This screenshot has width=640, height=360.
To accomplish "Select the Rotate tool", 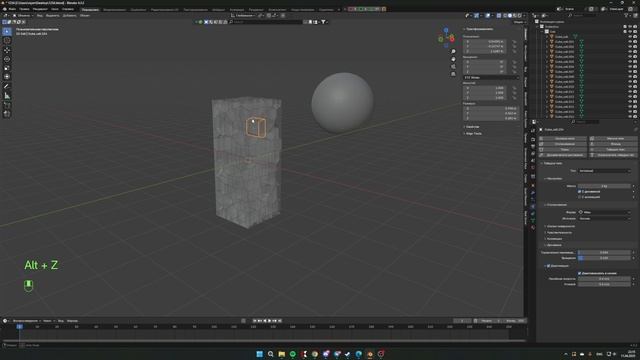I will click(x=7, y=59).
